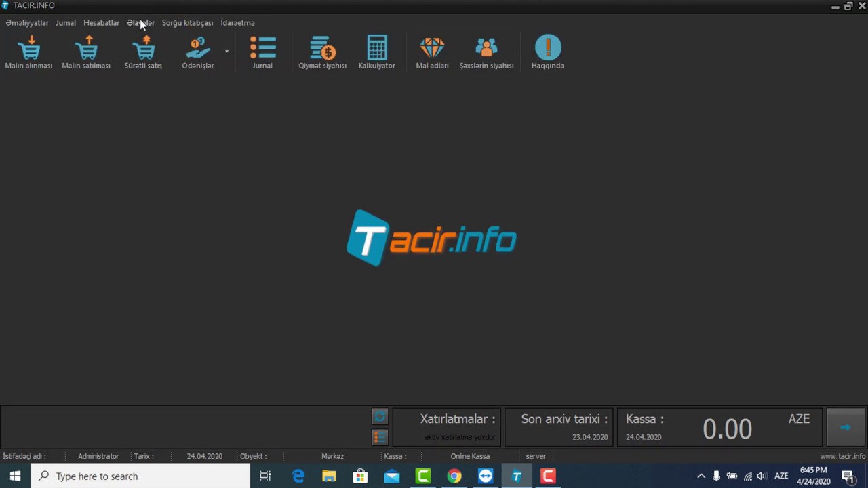Open Malın satılması (goods sale) tool

coord(86,53)
